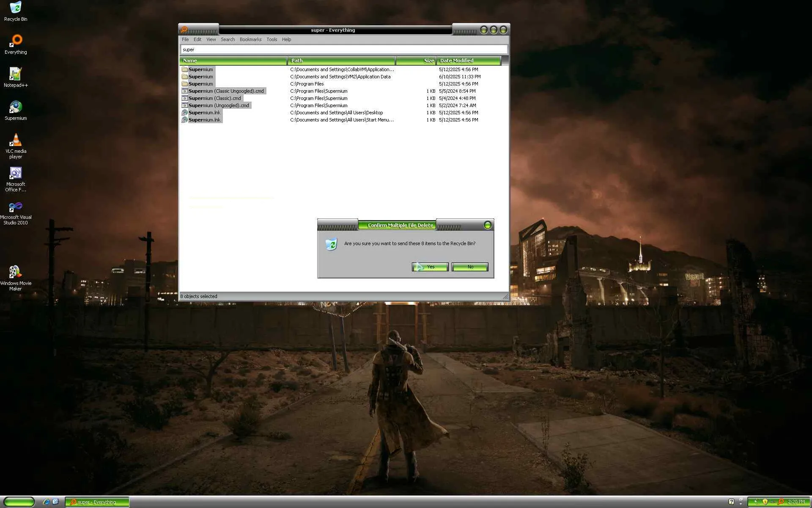Click the Internet Explorer quick launch icon
812x508 pixels.
[x=46, y=502]
